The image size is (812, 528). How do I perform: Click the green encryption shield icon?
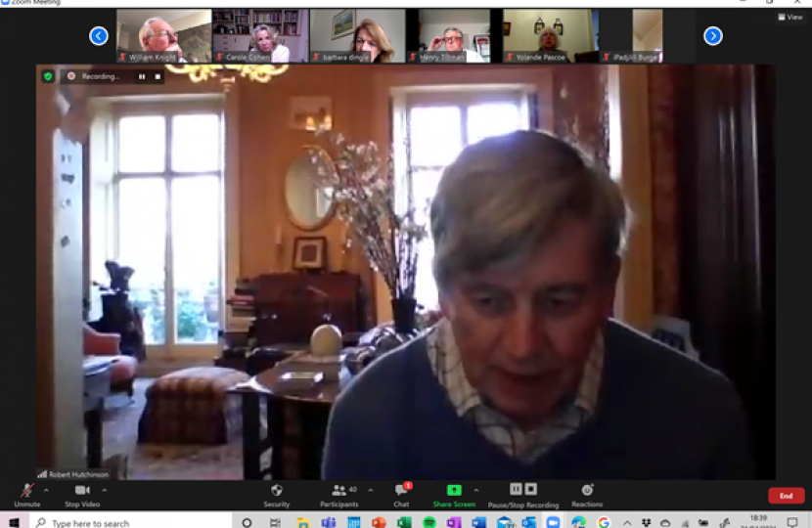48,76
